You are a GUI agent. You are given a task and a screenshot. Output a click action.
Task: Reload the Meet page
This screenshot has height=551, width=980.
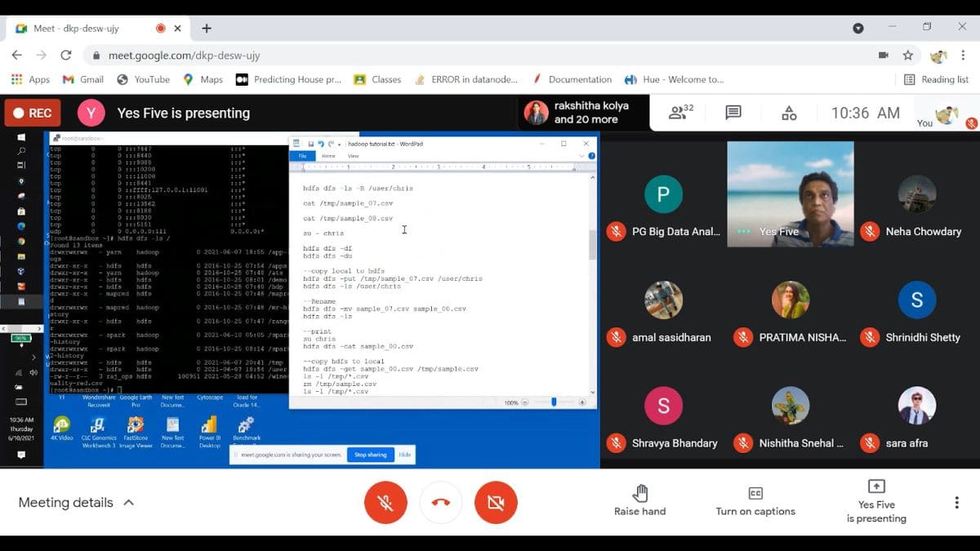(x=65, y=56)
